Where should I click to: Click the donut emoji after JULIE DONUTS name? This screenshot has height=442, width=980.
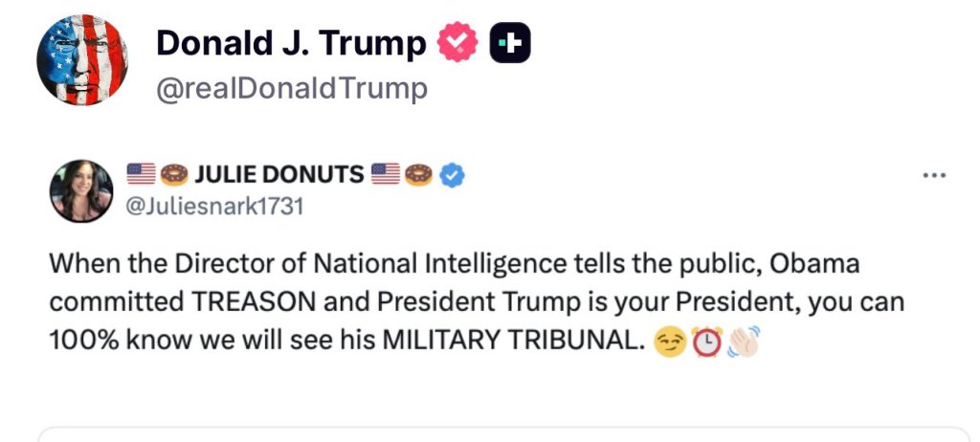tap(418, 174)
